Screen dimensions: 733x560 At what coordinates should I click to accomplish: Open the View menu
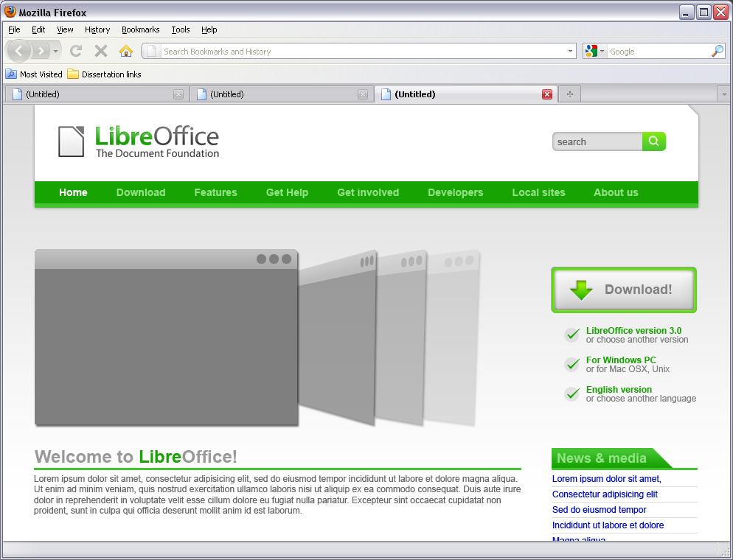pos(65,29)
